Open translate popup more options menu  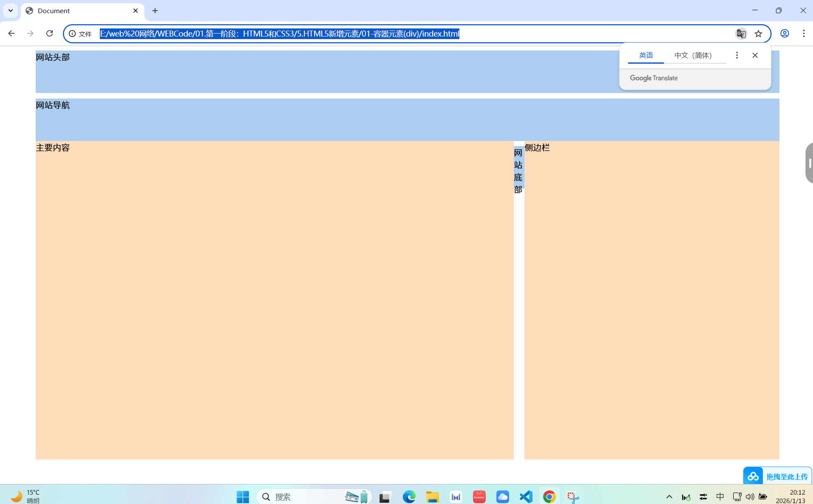[x=737, y=55]
